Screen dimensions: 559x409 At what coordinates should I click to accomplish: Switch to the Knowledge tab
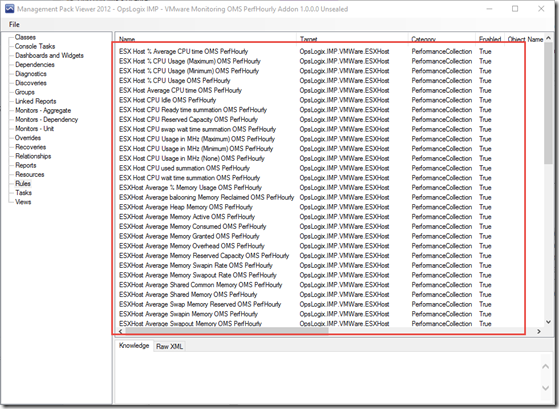pyautogui.click(x=134, y=346)
